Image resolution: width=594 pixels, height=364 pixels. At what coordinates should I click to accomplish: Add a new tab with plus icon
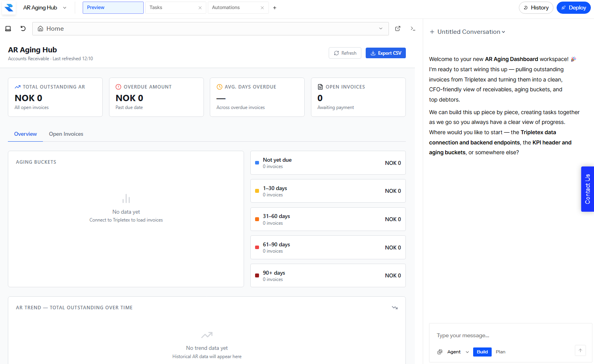275,8
